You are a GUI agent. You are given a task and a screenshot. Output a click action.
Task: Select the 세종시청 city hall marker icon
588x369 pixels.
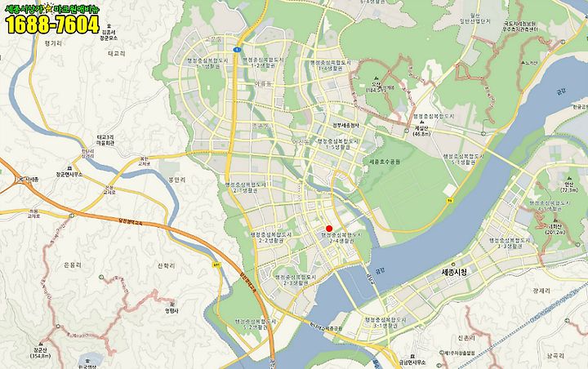tap(452, 265)
